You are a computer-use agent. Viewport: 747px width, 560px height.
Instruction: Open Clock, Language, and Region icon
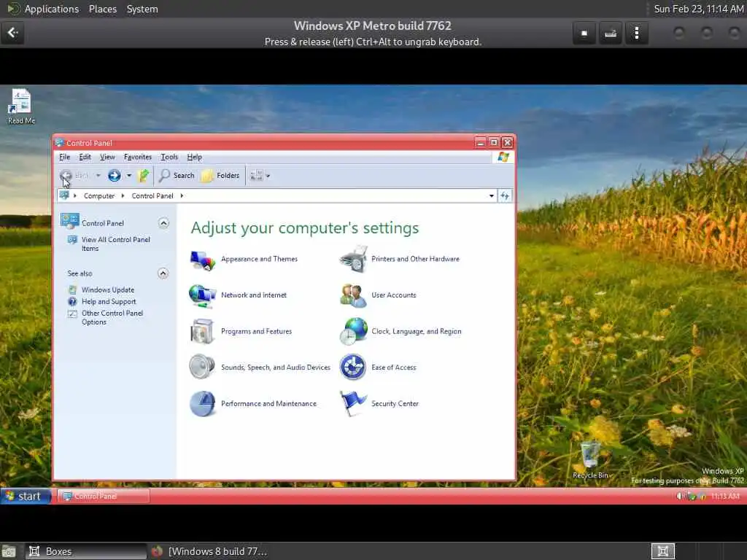click(x=354, y=332)
